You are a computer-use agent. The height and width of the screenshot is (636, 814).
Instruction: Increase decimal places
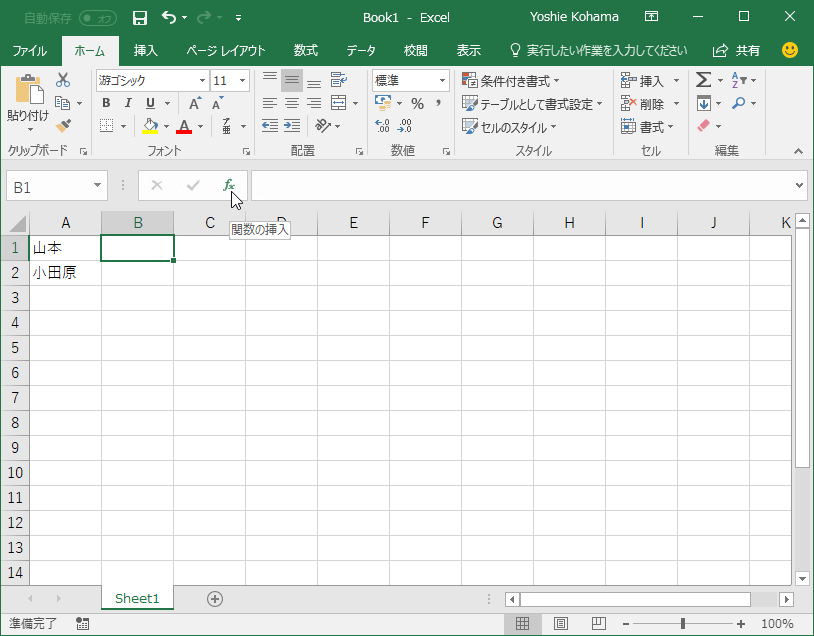tap(382, 126)
